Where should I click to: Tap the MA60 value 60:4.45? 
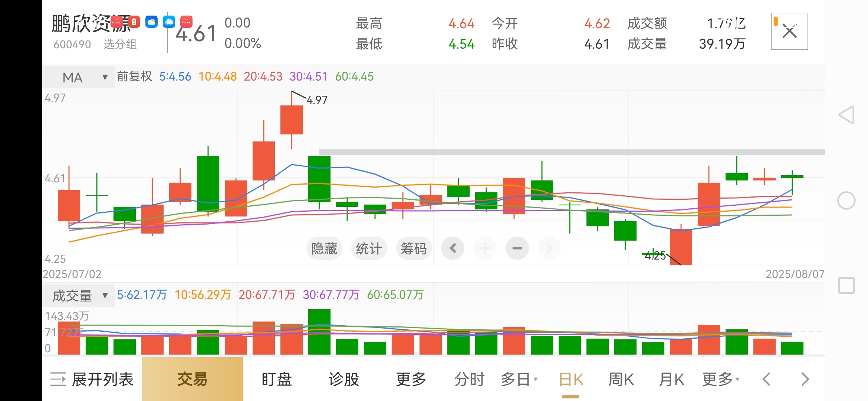tap(355, 76)
